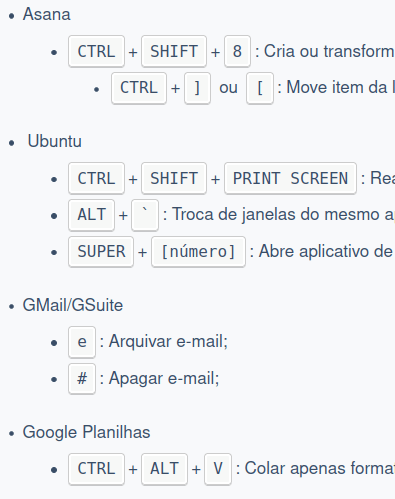
Task: Click the SHIFT key badge under Asana
Action: point(174,51)
